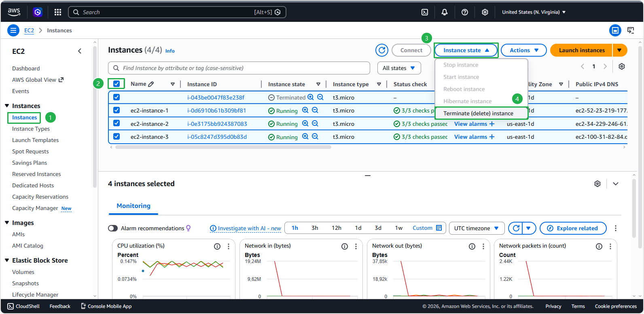Screen dimensions: 644x314
Task: Open the notifications bell
Action: click(x=445, y=12)
